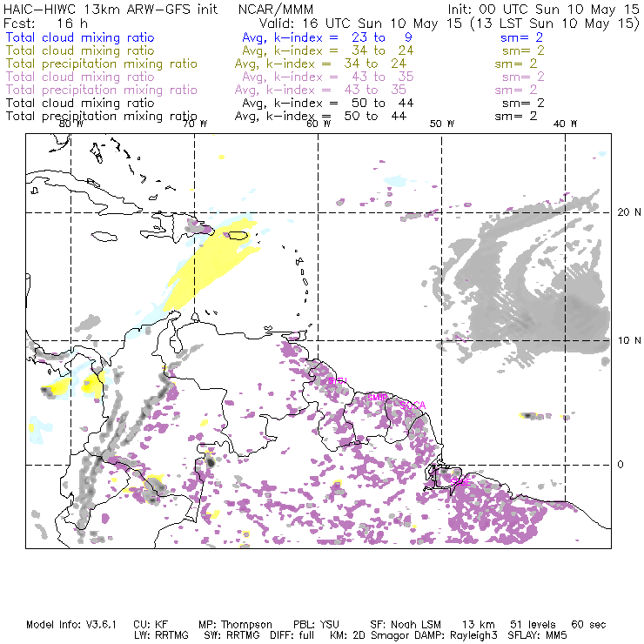Click the 'Valid: 16 UTC Sun 10 May 15' text

click(360, 23)
